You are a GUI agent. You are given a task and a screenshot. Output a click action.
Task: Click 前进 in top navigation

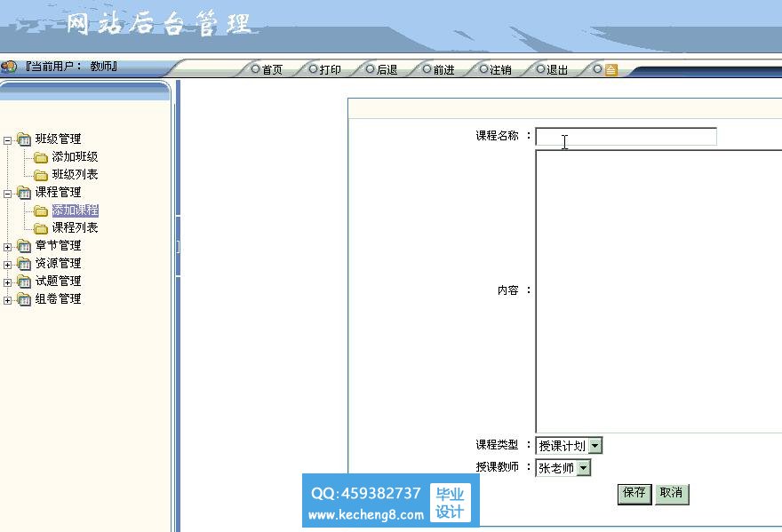pyautogui.click(x=443, y=70)
